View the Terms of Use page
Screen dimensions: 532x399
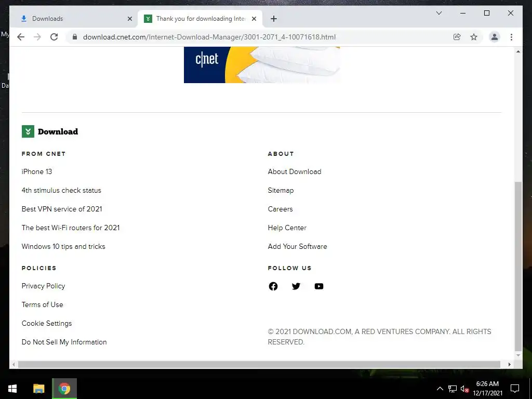tap(43, 304)
